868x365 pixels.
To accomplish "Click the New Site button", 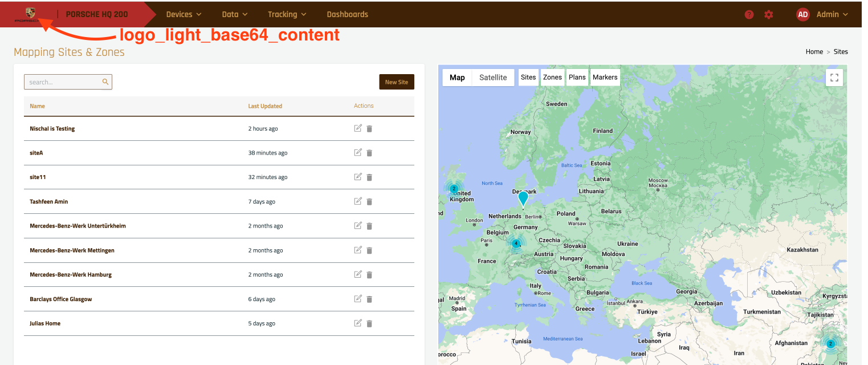I will (397, 82).
